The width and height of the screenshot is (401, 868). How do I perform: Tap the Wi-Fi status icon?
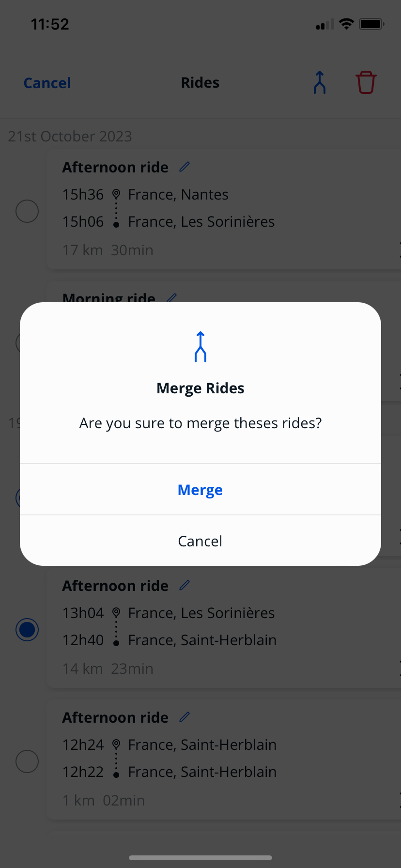[x=346, y=24]
